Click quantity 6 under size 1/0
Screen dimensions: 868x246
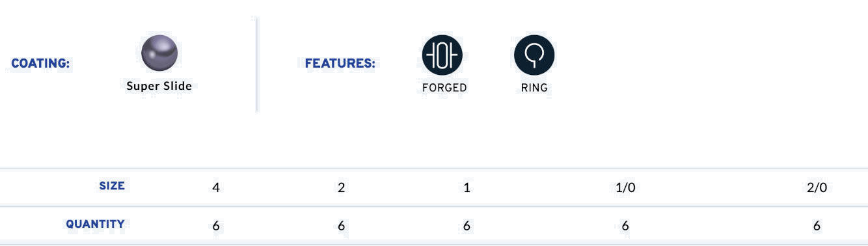click(625, 226)
